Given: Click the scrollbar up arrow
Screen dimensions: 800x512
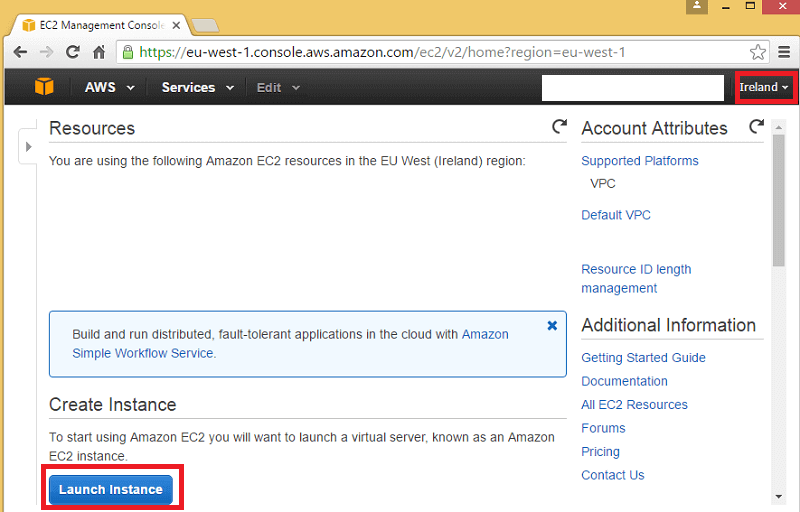Looking at the screenshot, I should point(779,127).
